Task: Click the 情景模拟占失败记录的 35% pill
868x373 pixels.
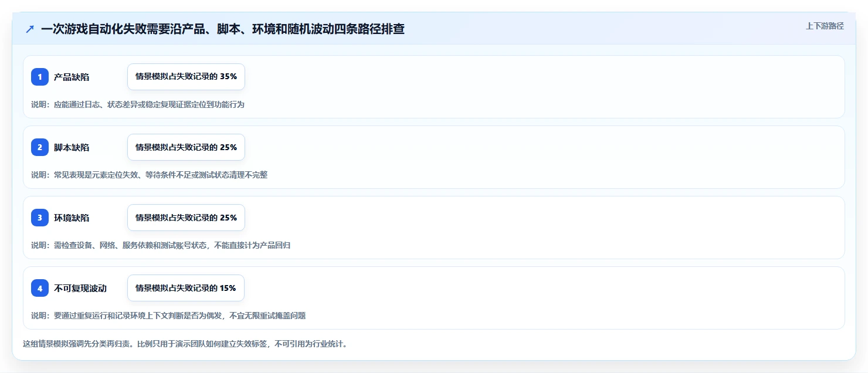Action: pos(186,77)
